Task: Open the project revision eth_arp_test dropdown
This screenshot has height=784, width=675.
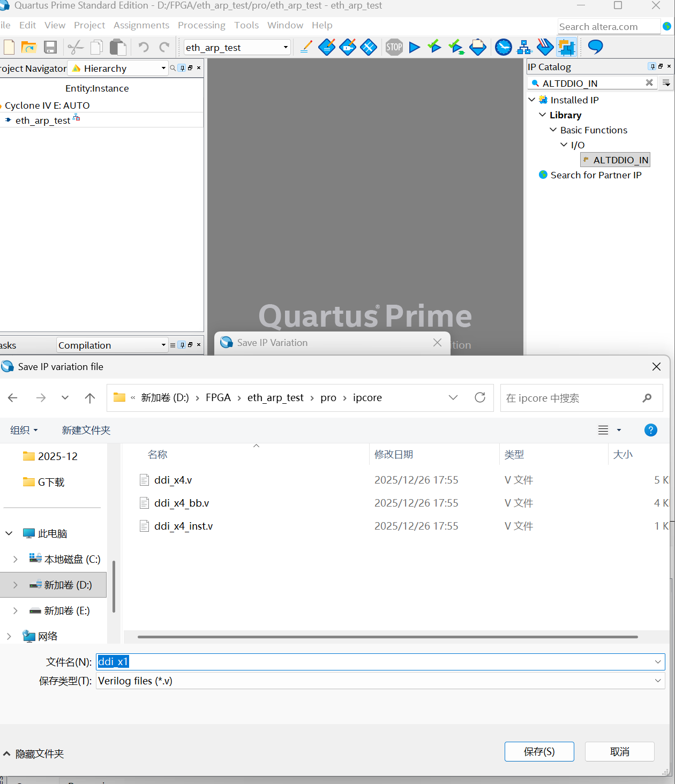Action: (286, 47)
